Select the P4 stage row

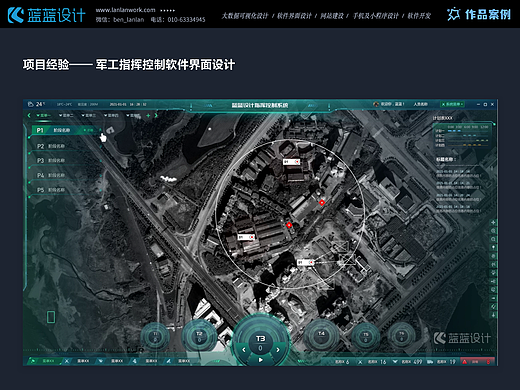coord(66,175)
